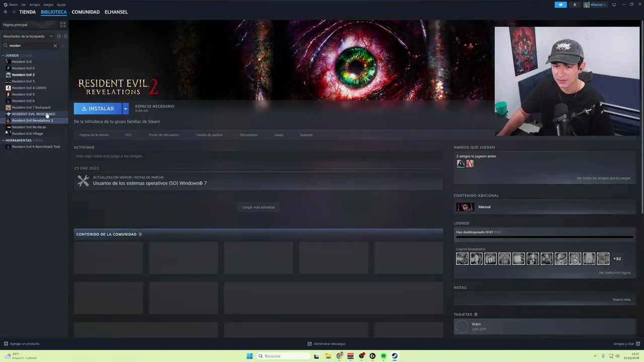Open the Soporte tab

306,135
